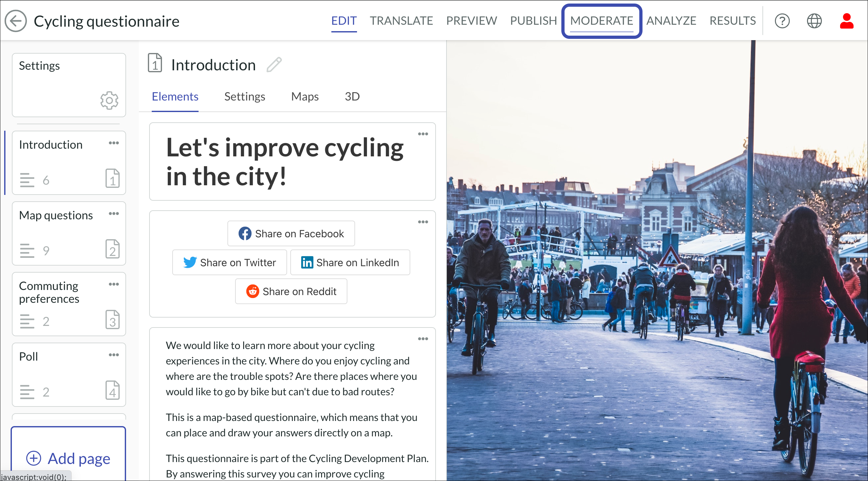Select the Commuting preferences page card
Viewport: 868px width, 481px height.
(x=69, y=304)
